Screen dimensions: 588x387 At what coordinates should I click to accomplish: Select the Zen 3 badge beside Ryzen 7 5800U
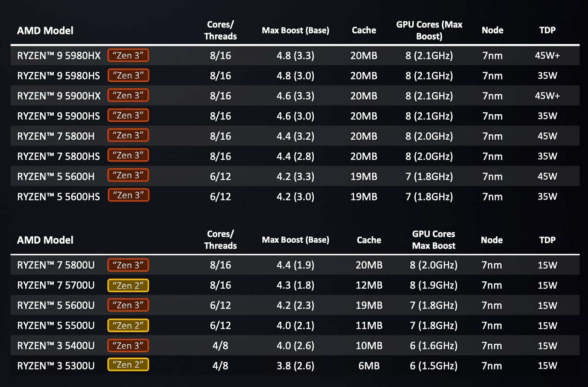coord(128,265)
